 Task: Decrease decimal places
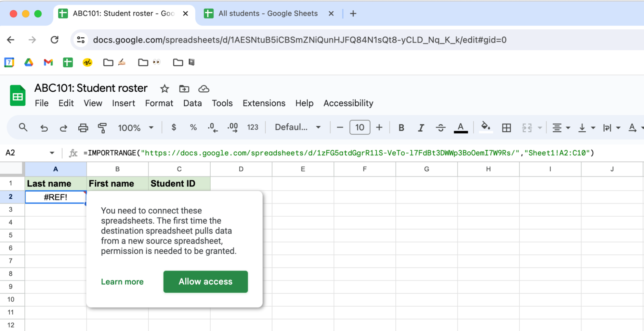(213, 128)
